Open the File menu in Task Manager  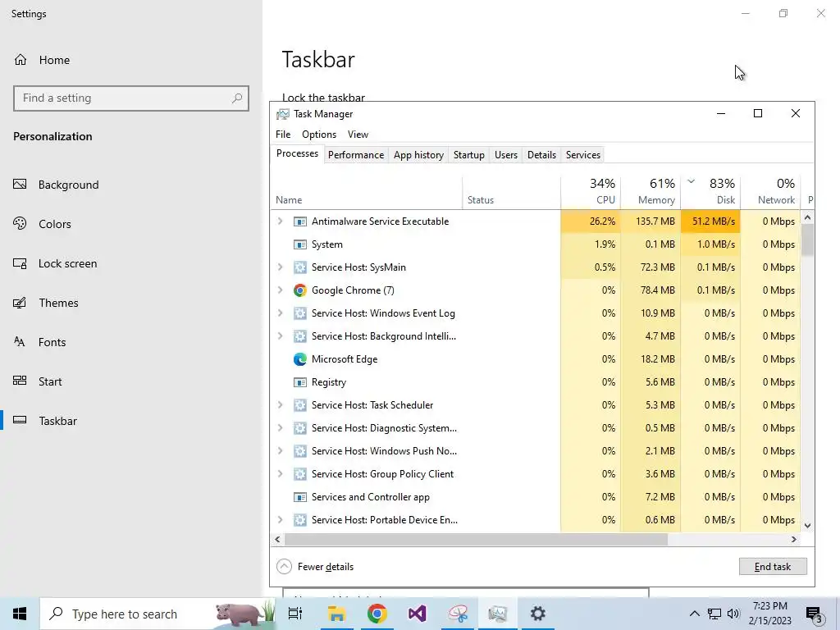coord(283,135)
